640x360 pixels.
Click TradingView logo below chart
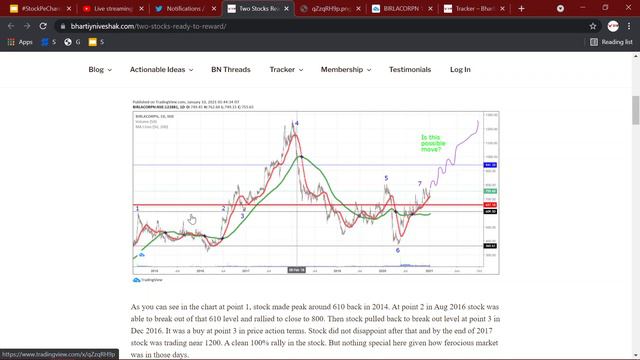[148, 280]
